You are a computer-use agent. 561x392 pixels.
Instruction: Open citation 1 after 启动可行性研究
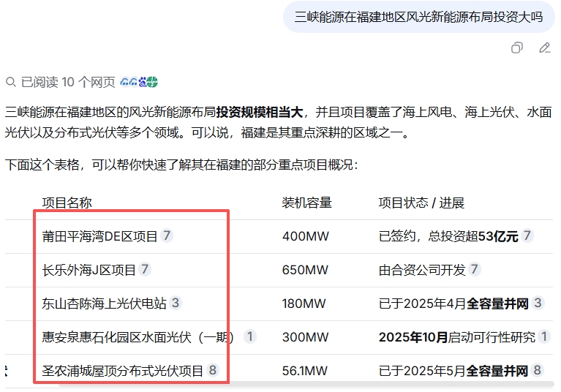coord(544,336)
